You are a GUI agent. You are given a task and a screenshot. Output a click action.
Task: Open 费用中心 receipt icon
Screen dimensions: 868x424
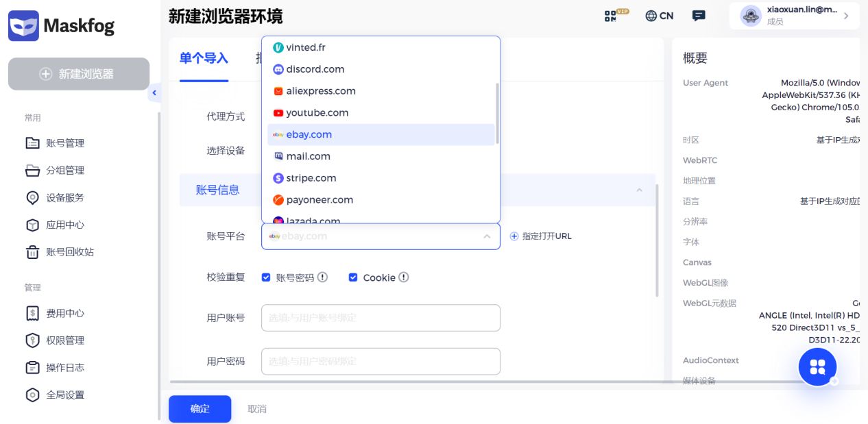coord(32,313)
